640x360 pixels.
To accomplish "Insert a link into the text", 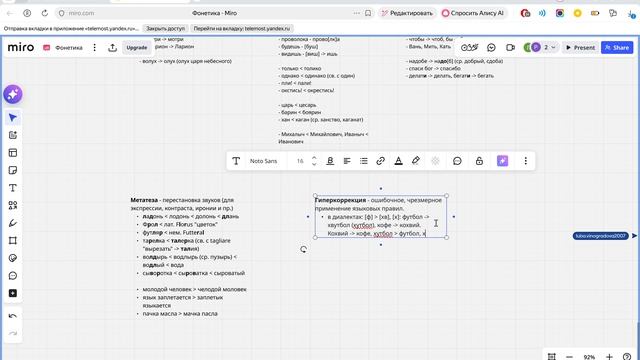I will (x=380, y=161).
